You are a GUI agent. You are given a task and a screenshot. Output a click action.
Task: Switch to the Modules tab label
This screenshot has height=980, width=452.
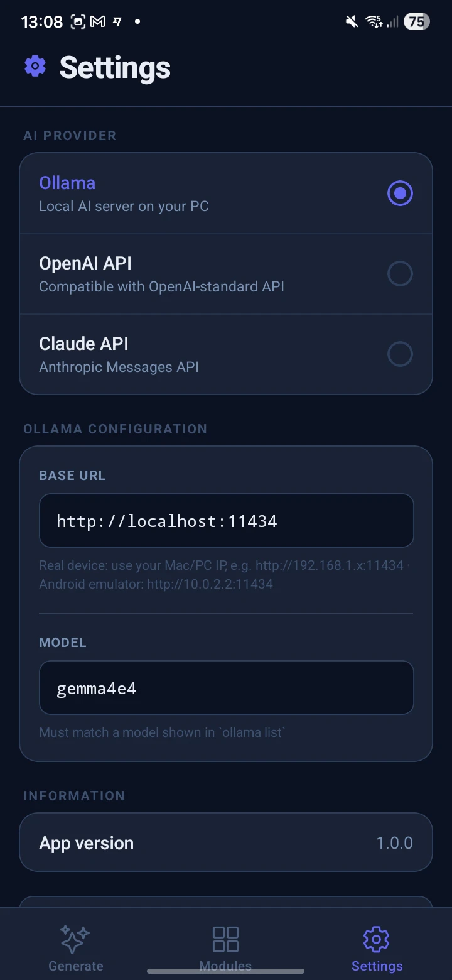(x=225, y=966)
